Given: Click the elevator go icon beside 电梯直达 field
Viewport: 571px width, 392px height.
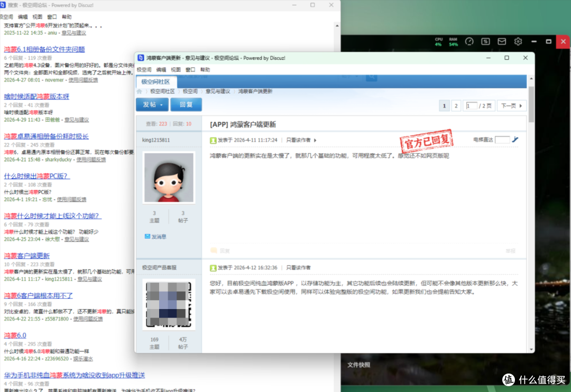Looking at the screenshot, I should coord(515,139).
